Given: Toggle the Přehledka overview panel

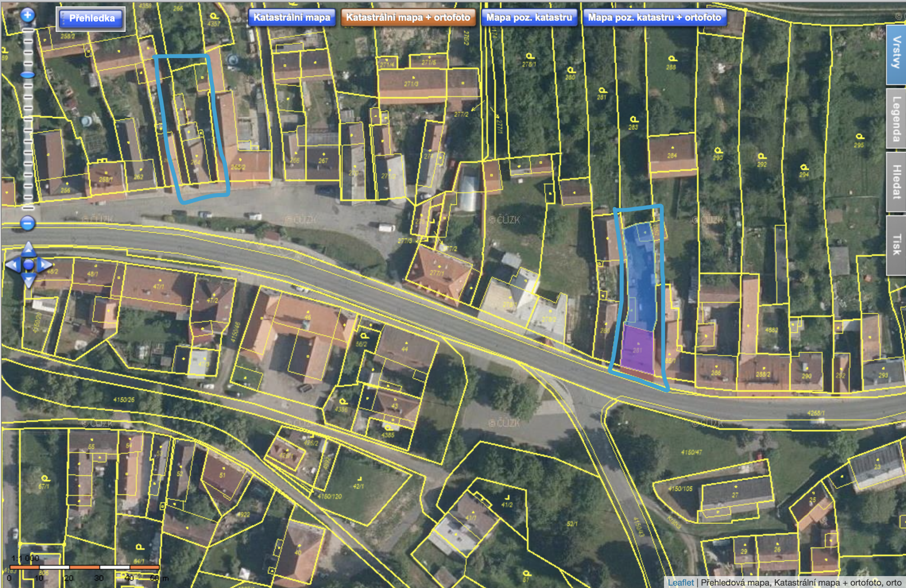Looking at the screenshot, I should click(x=91, y=19).
